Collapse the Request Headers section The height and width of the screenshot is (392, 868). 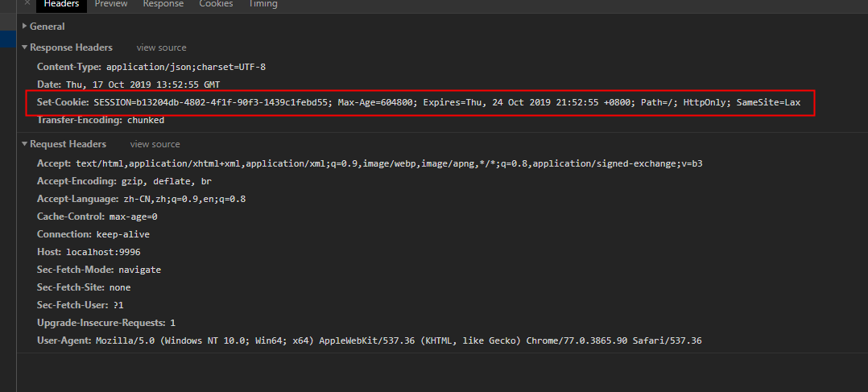68,144
